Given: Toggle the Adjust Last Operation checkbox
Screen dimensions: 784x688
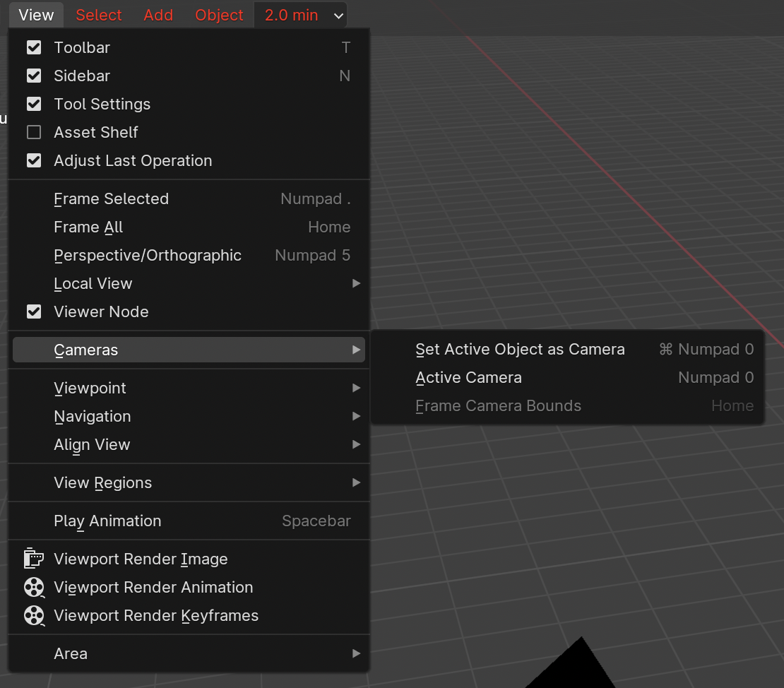Looking at the screenshot, I should click(x=34, y=160).
